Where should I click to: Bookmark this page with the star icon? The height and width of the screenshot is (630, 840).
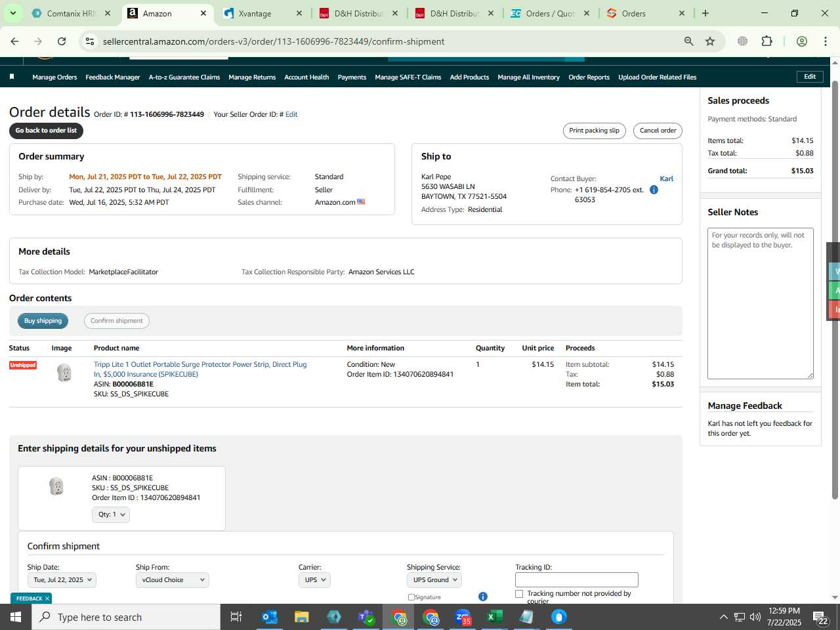coord(710,41)
